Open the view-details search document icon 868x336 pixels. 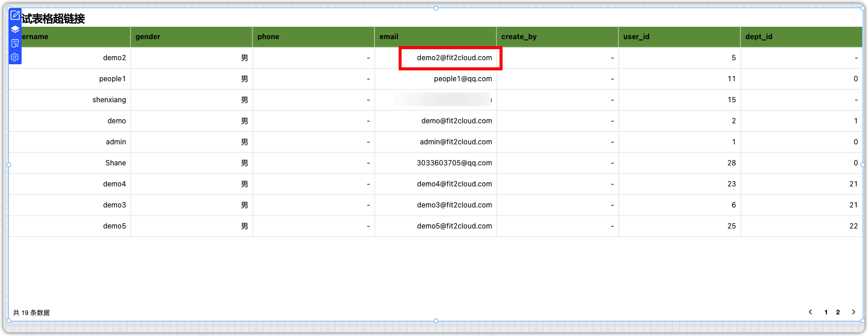[x=15, y=43]
